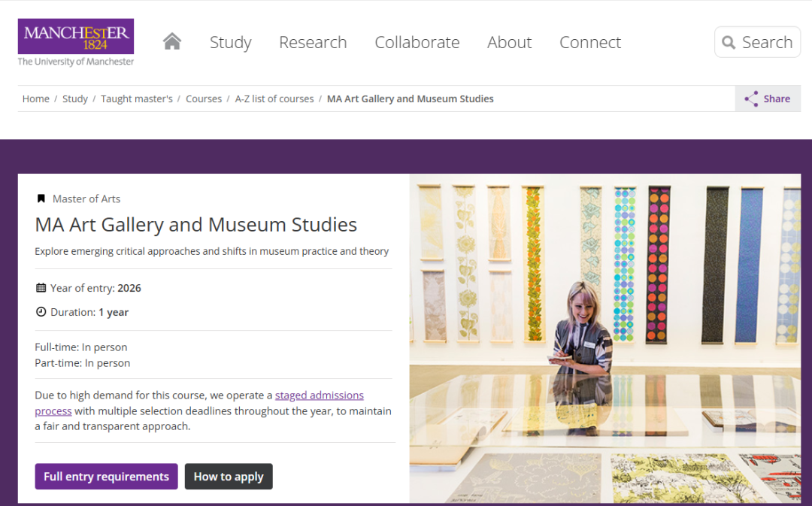Open the Study menu
The image size is (812, 506).
click(x=230, y=42)
